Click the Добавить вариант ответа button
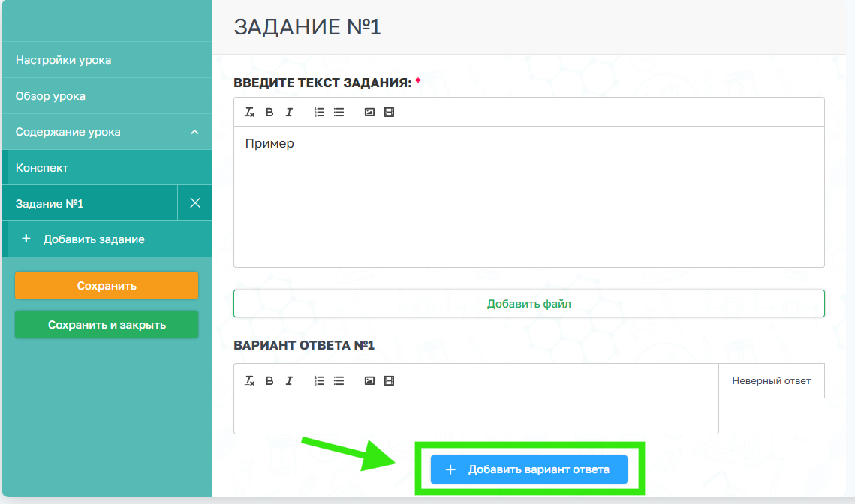 [529, 469]
